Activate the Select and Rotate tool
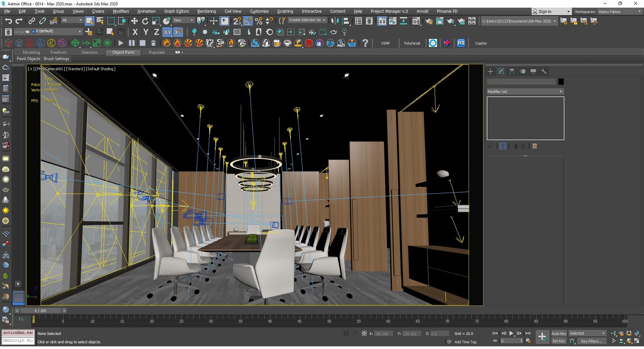Image resolution: width=644 pixels, height=349 pixels. [x=145, y=21]
